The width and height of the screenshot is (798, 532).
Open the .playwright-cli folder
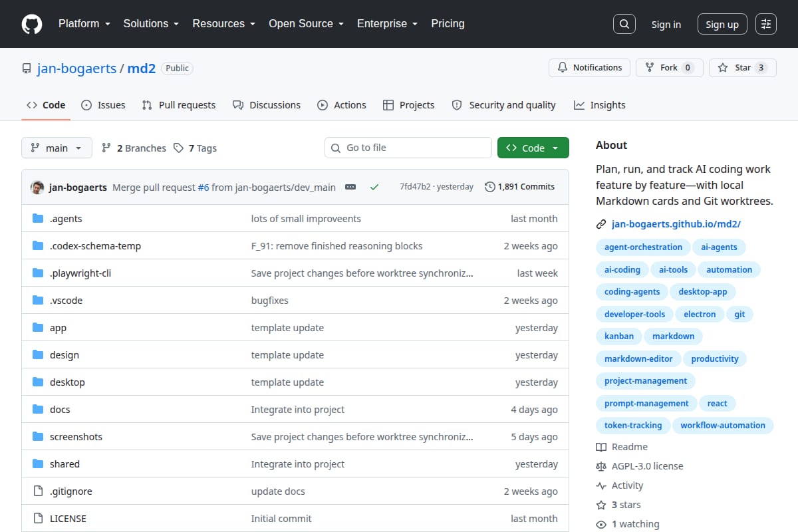[80, 273]
